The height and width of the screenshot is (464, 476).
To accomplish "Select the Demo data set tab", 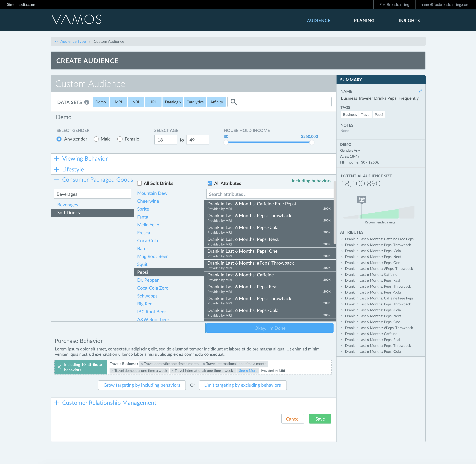I will 101,102.
